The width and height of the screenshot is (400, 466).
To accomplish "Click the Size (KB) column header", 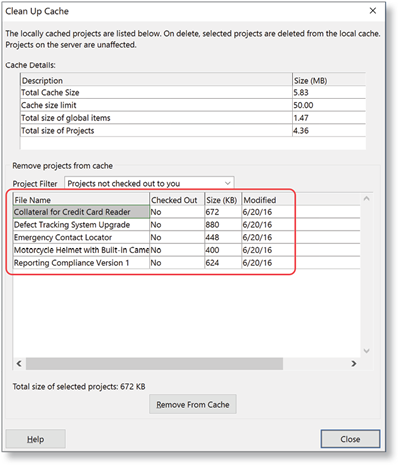I will [x=223, y=200].
